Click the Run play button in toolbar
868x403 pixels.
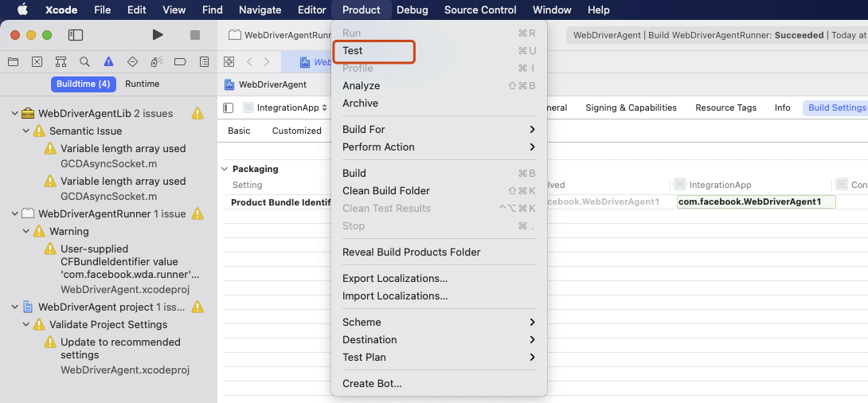click(x=158, y=35)
